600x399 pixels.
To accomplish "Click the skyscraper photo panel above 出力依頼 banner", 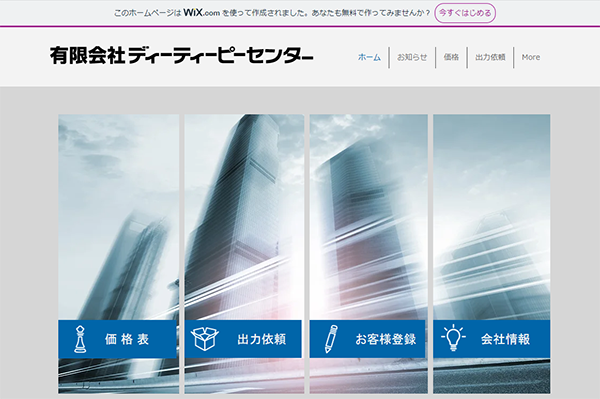I will pos(244,217).
